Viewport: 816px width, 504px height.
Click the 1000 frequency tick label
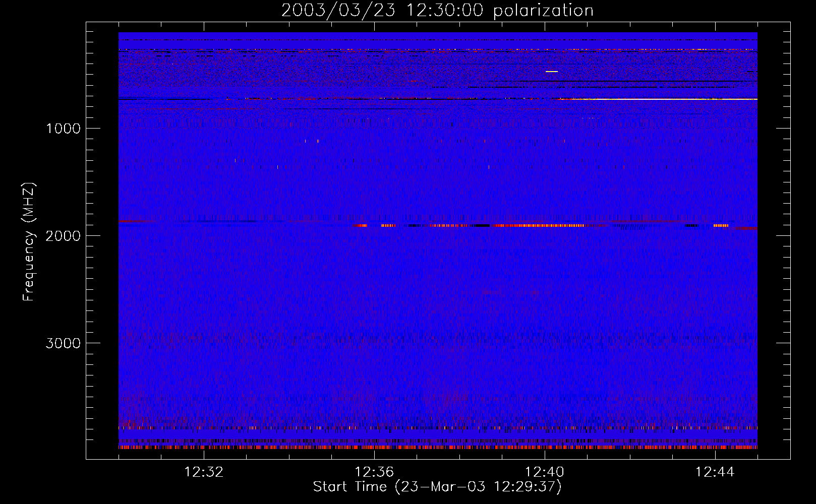pos(63,129)
